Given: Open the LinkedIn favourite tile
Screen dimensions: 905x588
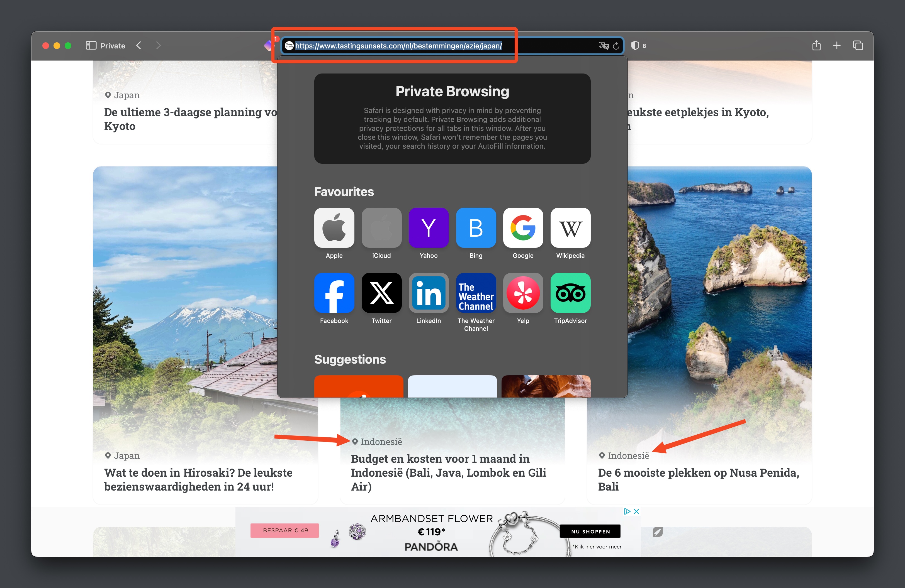Looking at the screenshot, I should 429,293.
